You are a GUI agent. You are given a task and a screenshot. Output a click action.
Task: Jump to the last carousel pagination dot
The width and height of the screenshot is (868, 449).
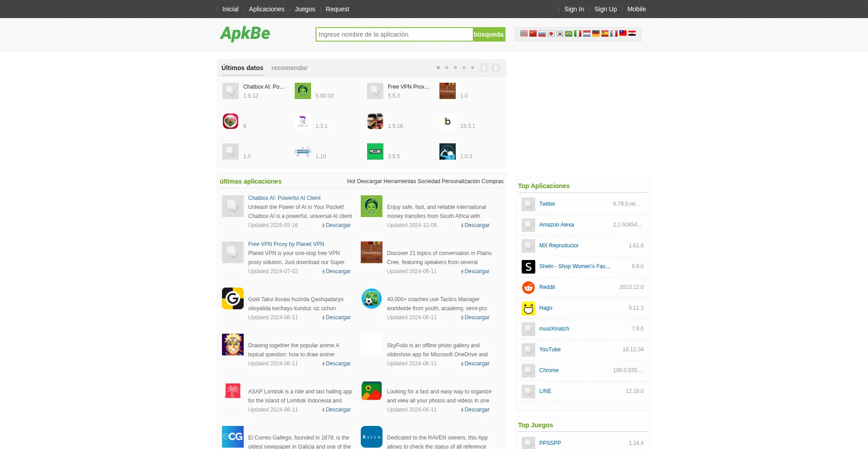click(x=472, y=68)
